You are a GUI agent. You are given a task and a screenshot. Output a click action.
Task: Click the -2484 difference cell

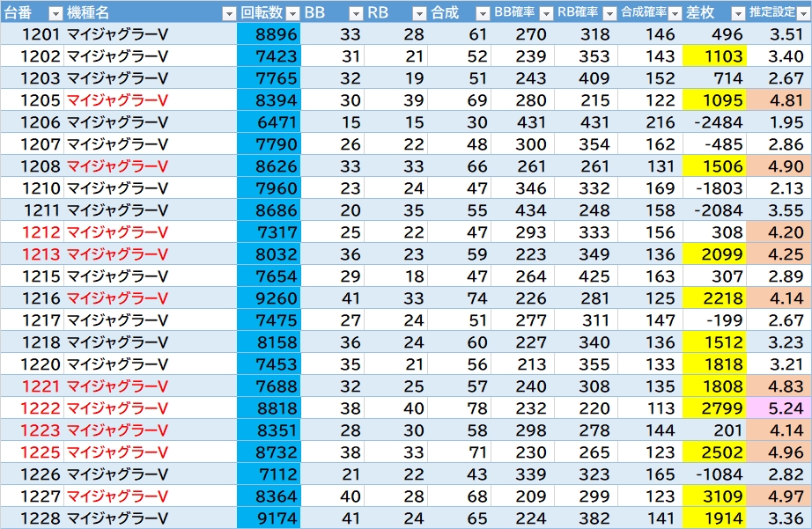click(715, 122)
